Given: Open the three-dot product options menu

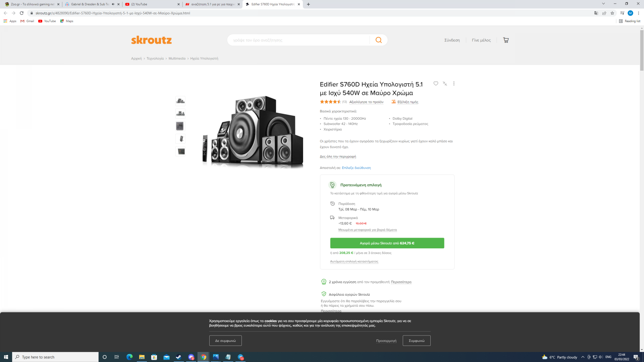Looking at the screenshot, I should [454, 83].
